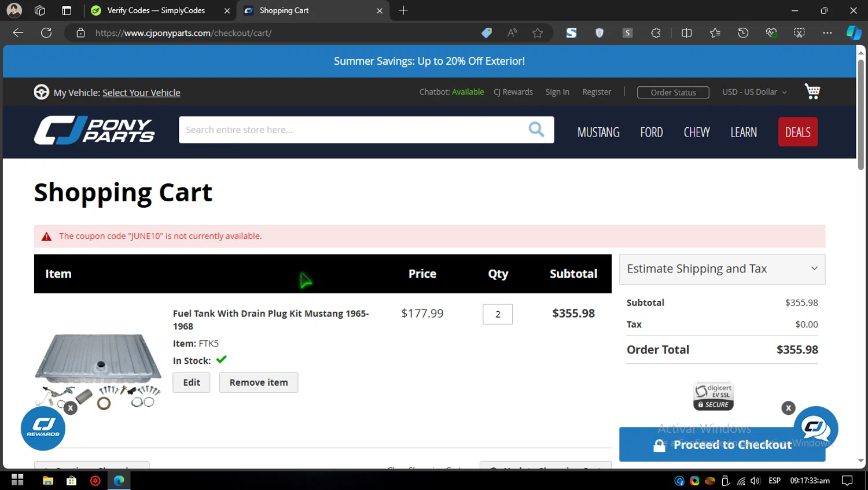Image resolution: width=868 pixels, height=490 pixels.
Task: Add this page to favorites with the star
Action: click(x=538, y=33)
